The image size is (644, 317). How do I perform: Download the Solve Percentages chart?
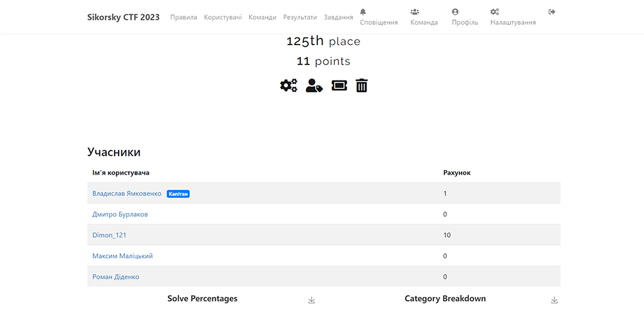point(312,300)
